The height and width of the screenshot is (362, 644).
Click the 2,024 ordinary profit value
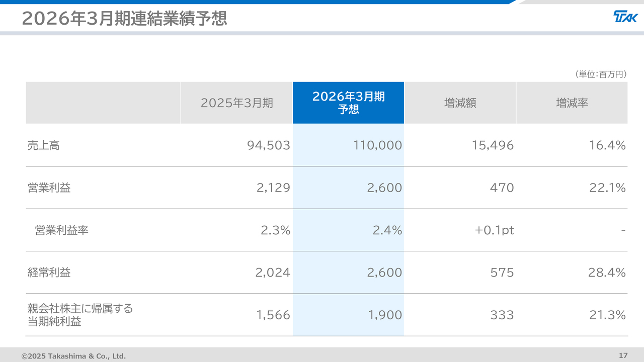click(x=273, y=273)
